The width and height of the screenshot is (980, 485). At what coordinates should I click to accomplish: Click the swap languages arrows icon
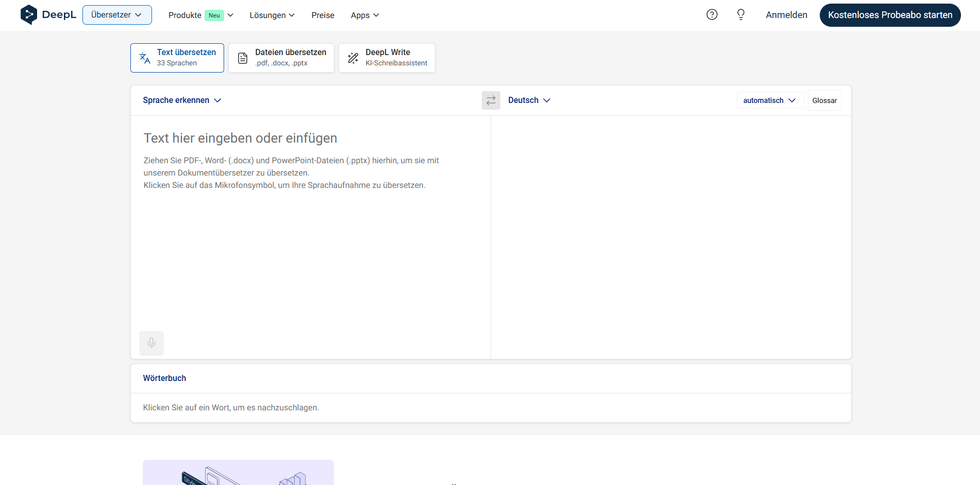tap(491, 100)
